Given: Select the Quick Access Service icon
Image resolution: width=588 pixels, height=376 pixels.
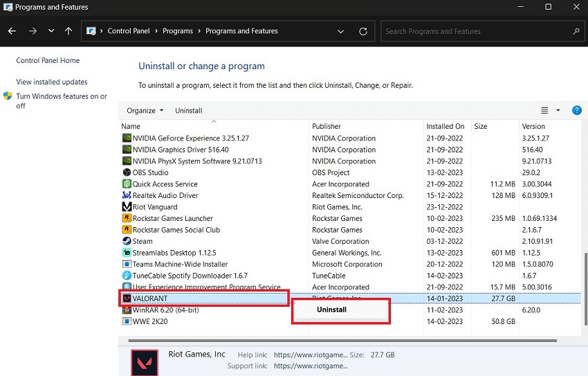Looking at the screenshot, I should (x=127, y=184).
